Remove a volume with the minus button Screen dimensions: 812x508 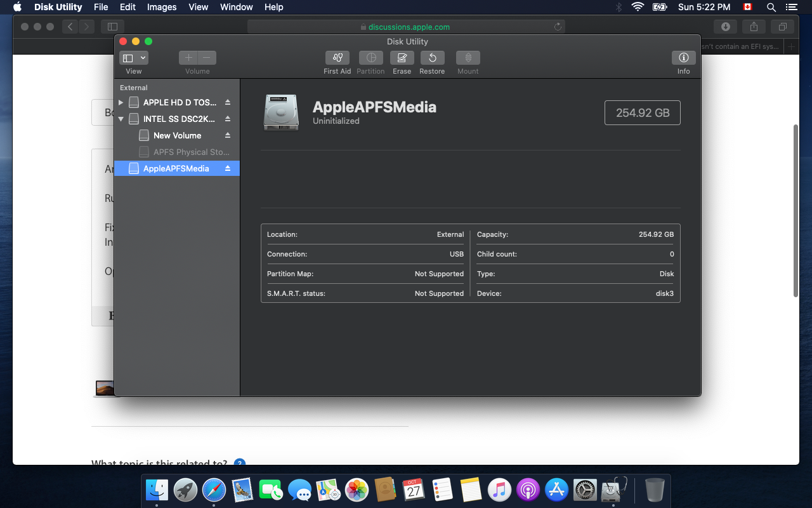pyautogui.click(x=207, y=58)
